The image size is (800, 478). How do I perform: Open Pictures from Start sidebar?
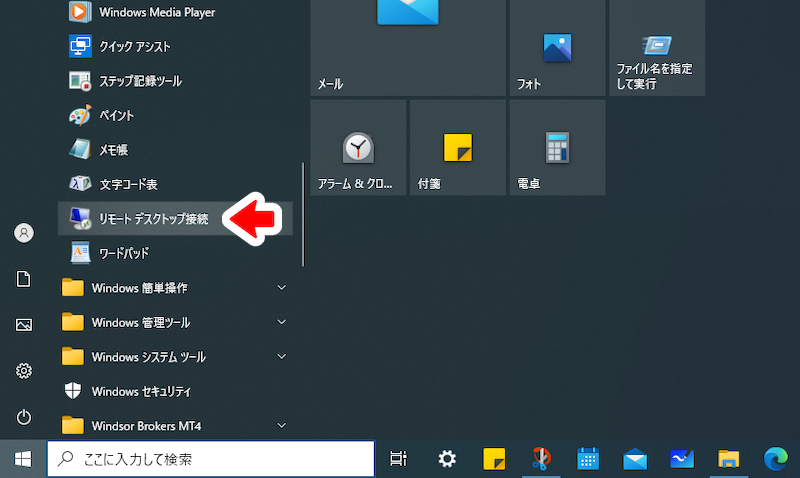(x=23, y=325)
